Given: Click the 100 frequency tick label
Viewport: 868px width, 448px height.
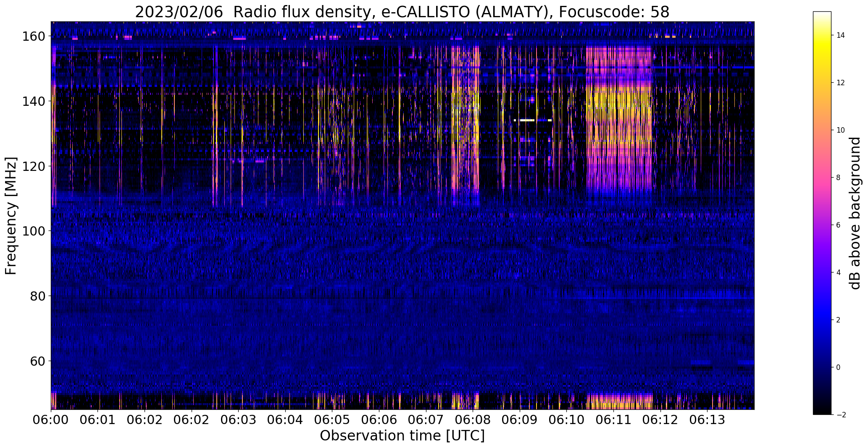Looking at the screenshot, I should [33, 231].
